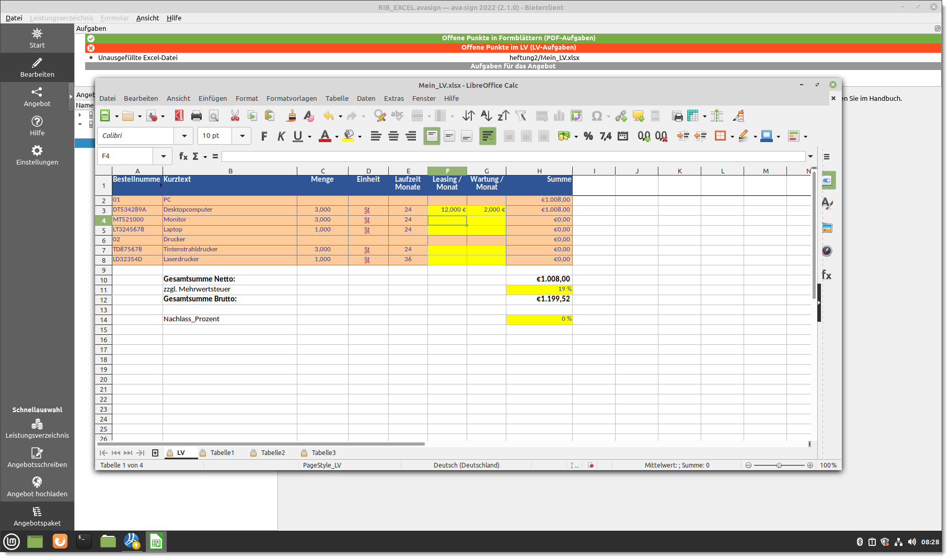The image size is (950, 560).
Task: Select the Cut tool in the toolbar
Action: click(235, 115)
